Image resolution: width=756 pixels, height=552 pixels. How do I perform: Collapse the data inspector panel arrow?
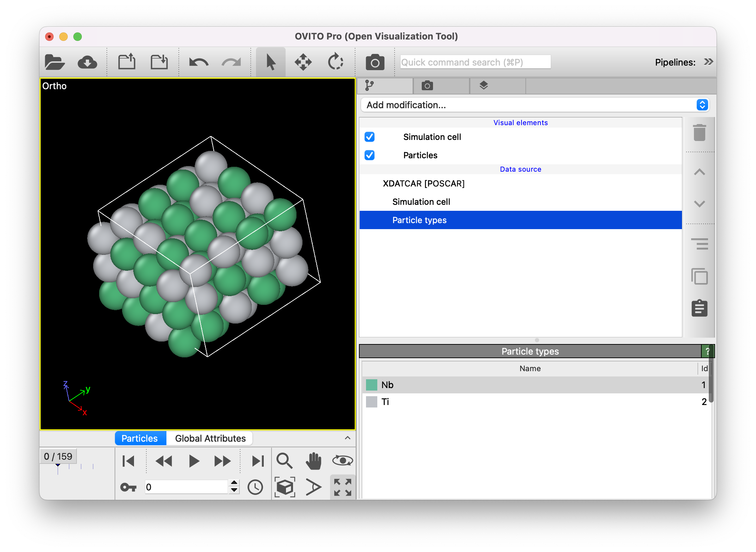(x=347, y=438)
